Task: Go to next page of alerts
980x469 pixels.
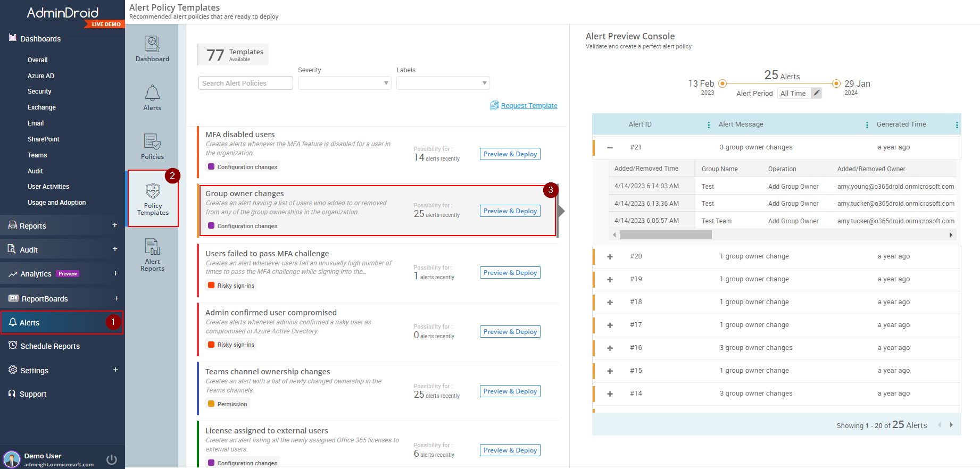Action: (x=951, y=425)
